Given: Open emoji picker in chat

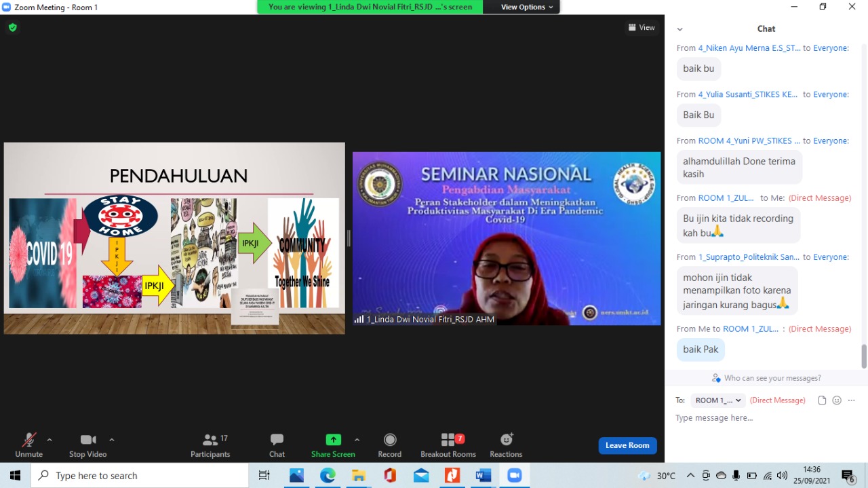Looking at the screenshot, I should [x=837, y=400].
